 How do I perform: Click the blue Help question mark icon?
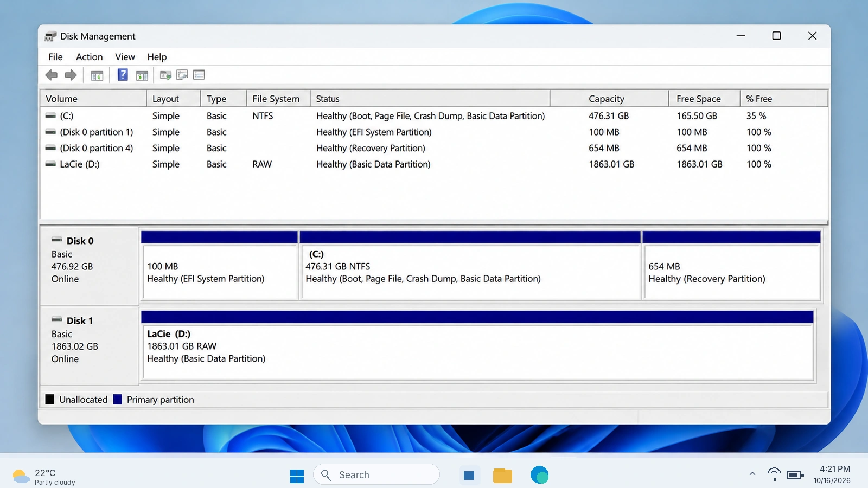(123, 75)
